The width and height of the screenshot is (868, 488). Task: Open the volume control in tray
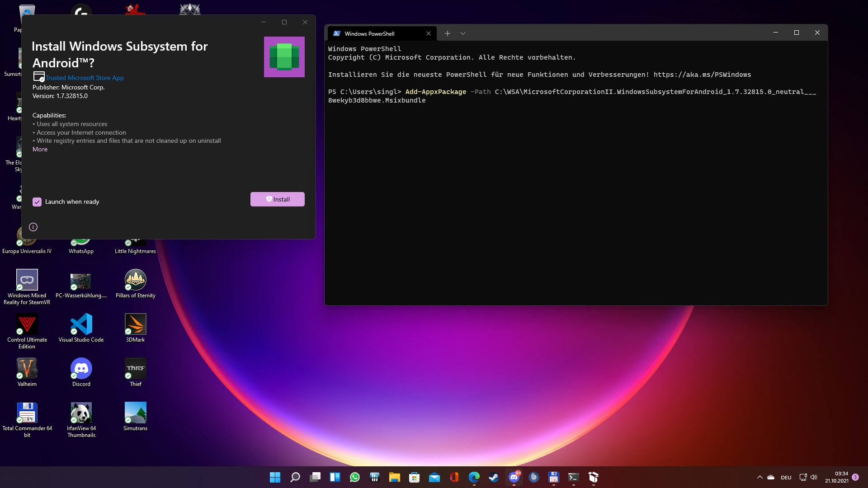point(814,477)
